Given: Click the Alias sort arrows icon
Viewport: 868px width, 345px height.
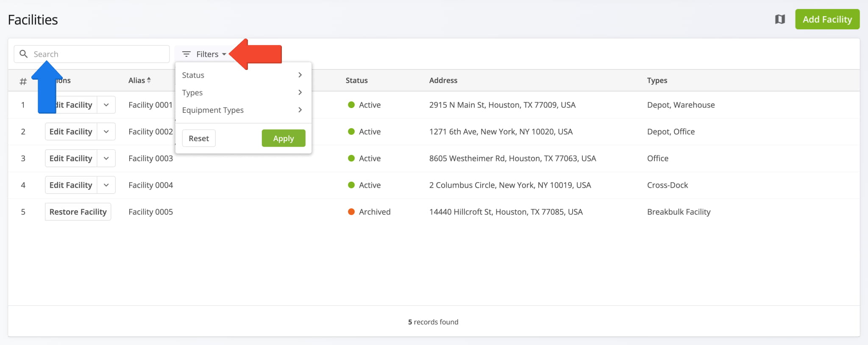Looking at the screenshot, I should click(149, 80).
